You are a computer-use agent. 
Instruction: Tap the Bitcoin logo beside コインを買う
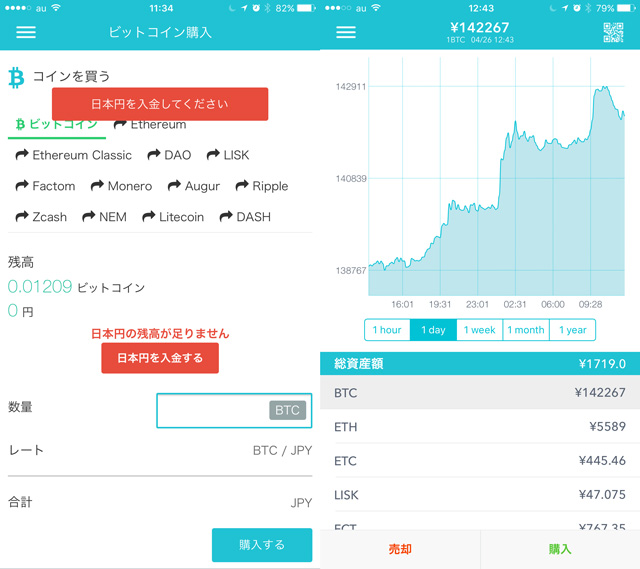point(16,78)
